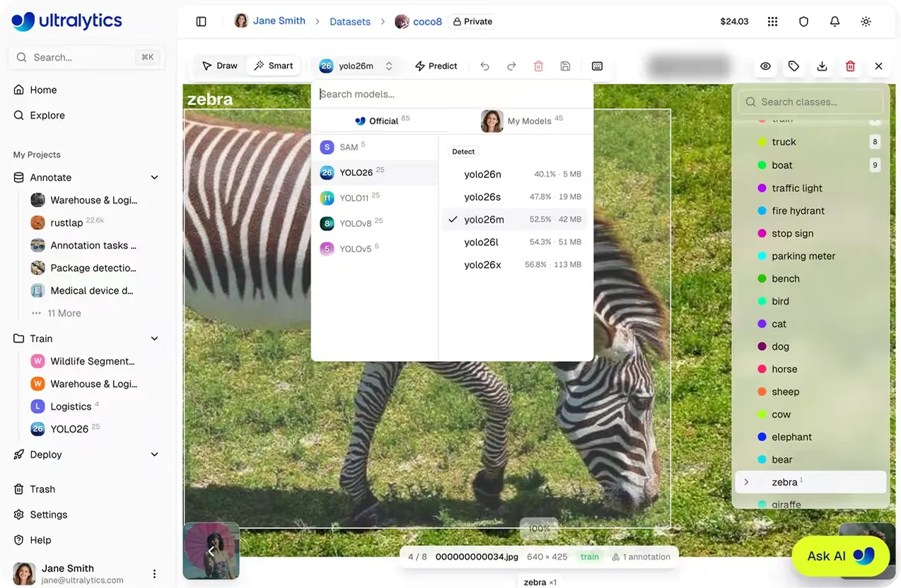Click the undo arrow icon in toolbar
The height and width of the screenshot is (588, 901).
pos(484,66)
